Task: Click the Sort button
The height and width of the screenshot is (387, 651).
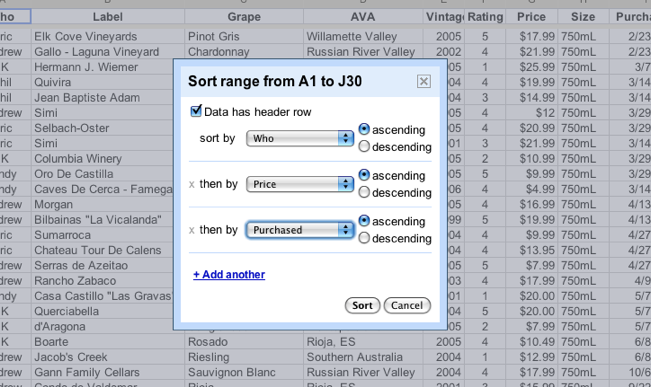Action: tap(362, 306)
